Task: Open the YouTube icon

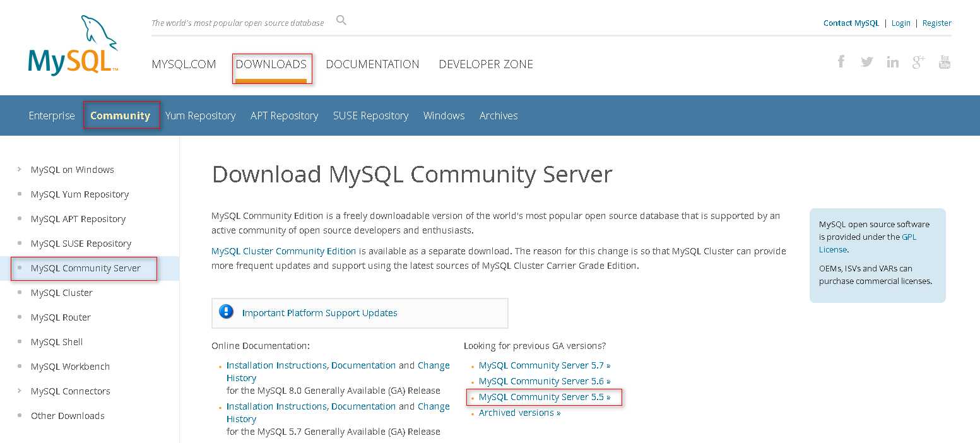Action: (x=945, y=62)
